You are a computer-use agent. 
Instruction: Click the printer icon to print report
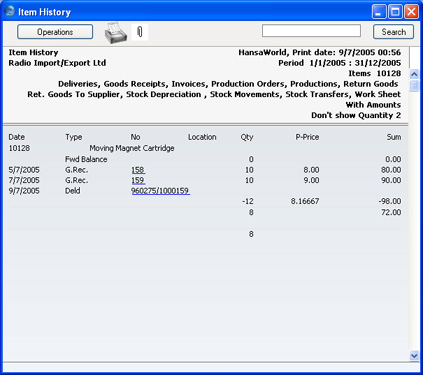coord(116,33)
